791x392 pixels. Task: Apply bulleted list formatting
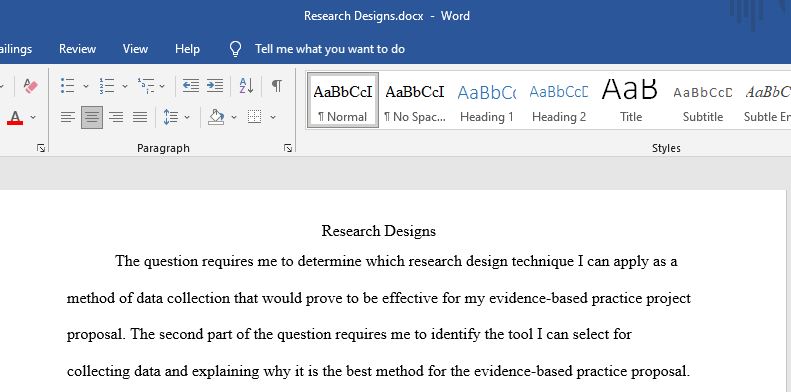click(68, 86)
